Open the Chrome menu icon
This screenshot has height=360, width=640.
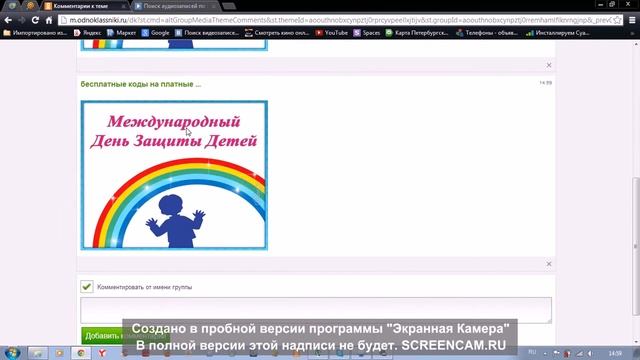pyautogui.click(x=632, y=20)
